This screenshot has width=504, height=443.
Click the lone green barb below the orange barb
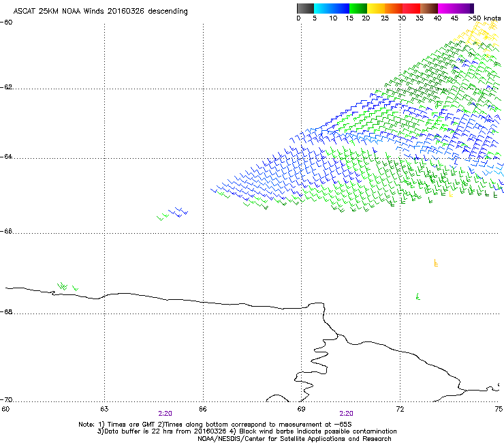tap(418, 296)
